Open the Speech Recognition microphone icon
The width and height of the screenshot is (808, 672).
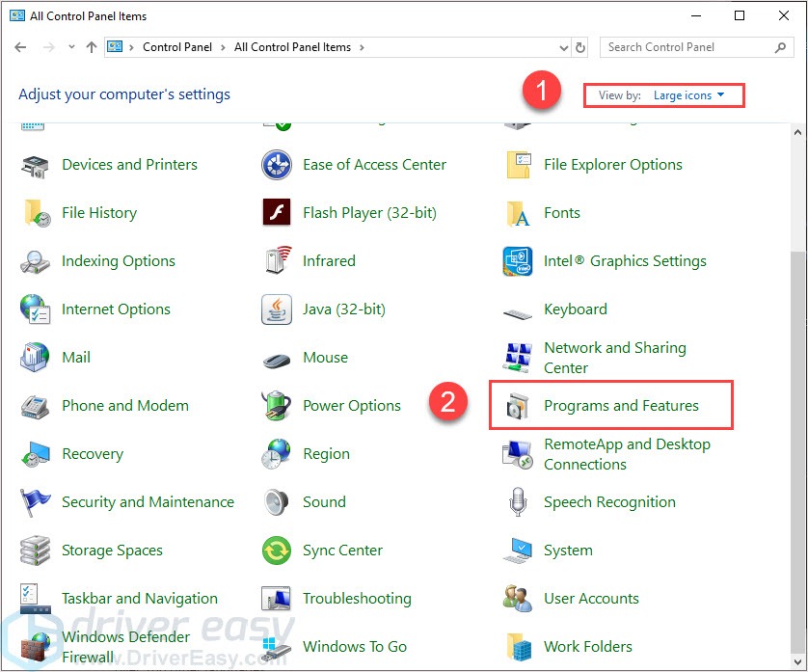tap(518, 502)
